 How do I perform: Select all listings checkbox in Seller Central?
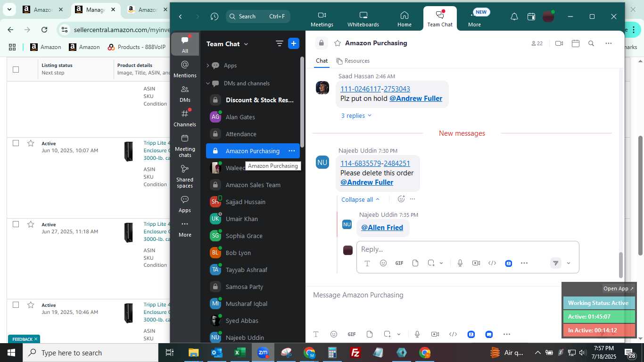16,69
